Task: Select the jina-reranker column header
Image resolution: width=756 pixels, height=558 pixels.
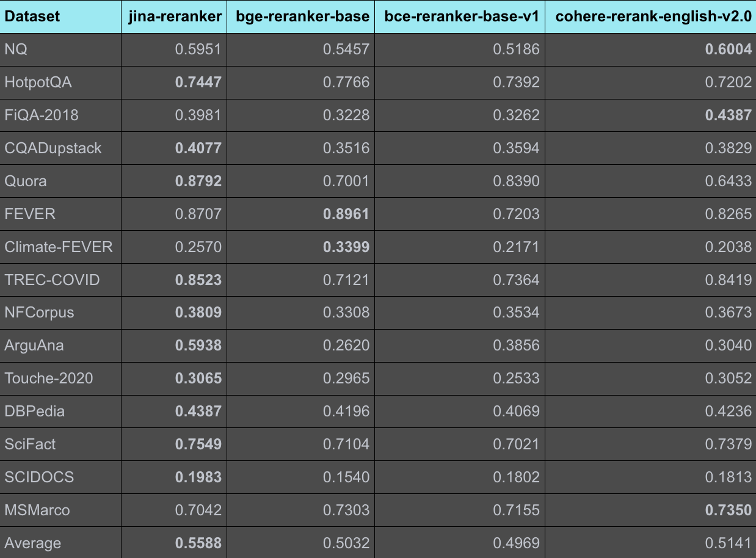Action: (175, 16)
